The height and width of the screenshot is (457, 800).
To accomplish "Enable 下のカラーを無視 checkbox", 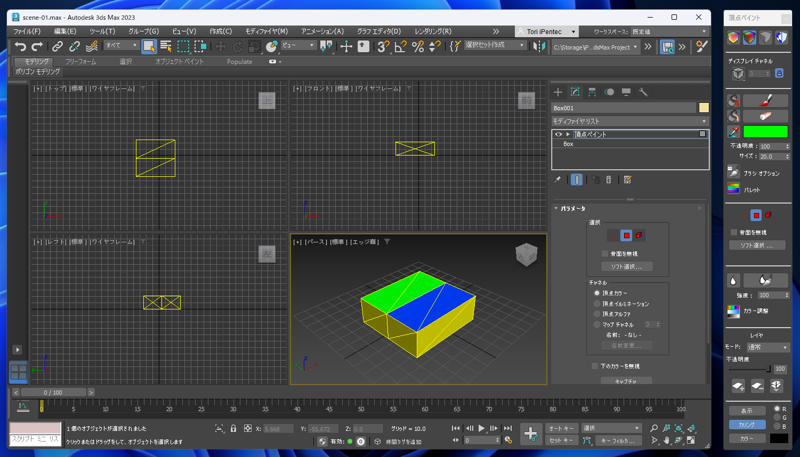I will (x=595, y=366).
